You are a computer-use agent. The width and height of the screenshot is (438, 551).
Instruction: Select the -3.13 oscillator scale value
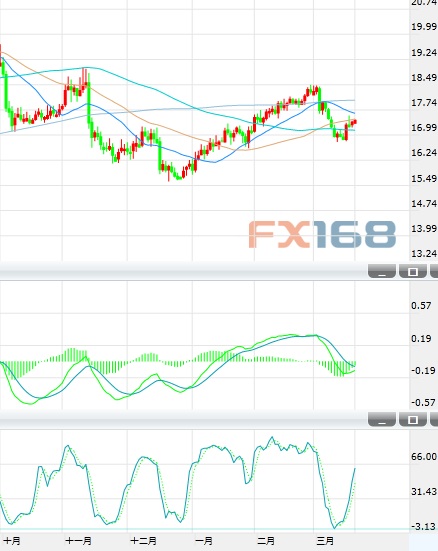423,526
